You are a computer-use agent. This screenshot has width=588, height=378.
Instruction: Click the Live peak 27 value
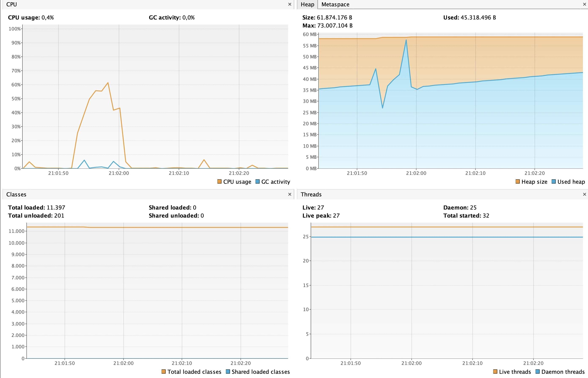[336, 215]
